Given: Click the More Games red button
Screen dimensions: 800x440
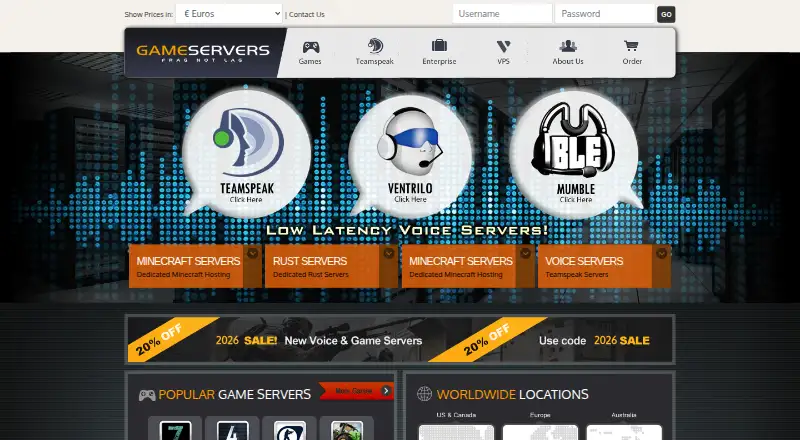Looking at the screenshot, I should [357, 390].
